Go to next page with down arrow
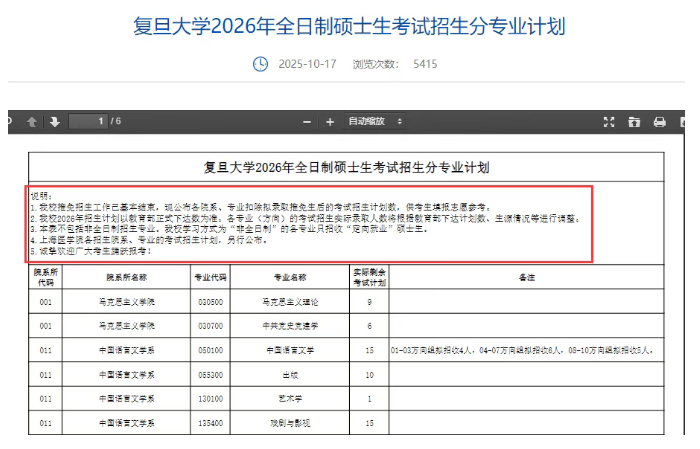Image resolution: width=700 pixels, height=449 pixels. pos(54,122)
